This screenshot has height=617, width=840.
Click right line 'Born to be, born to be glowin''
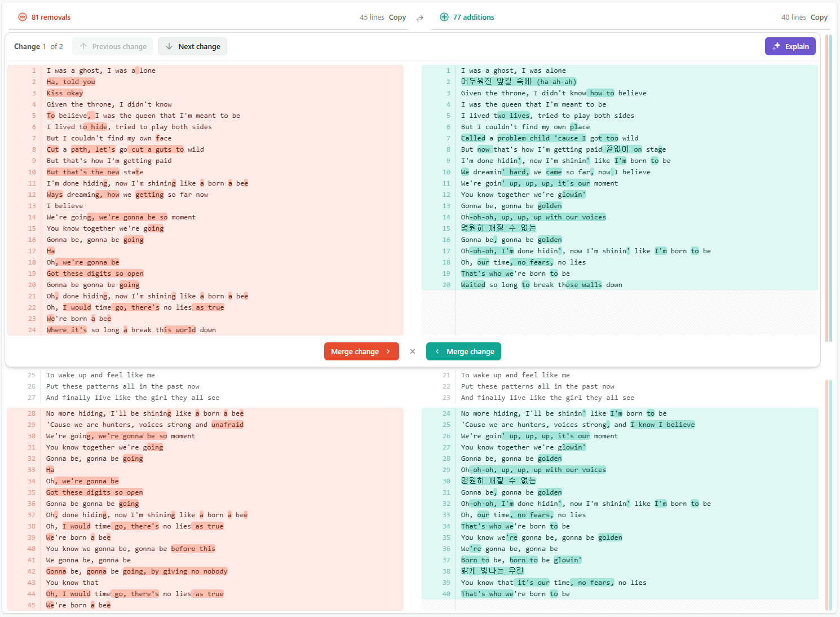pos(521,560)
